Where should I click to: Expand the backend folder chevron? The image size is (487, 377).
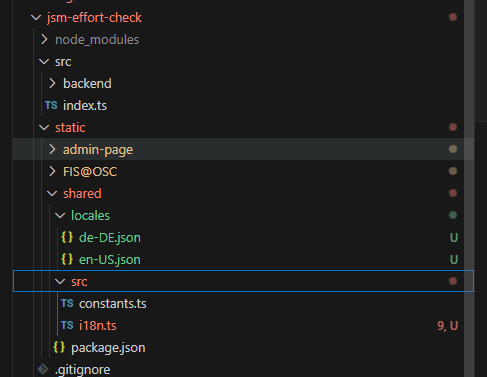tap(52, 84)
